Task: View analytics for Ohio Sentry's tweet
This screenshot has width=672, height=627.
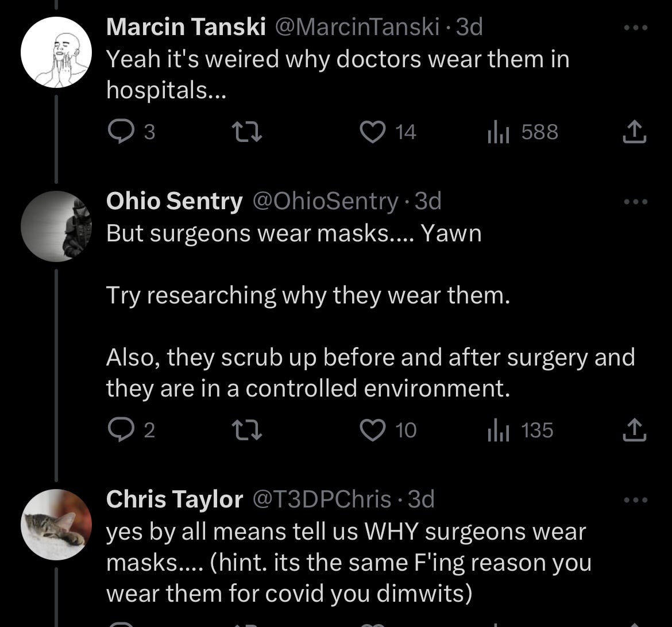Action: point(494,430)
